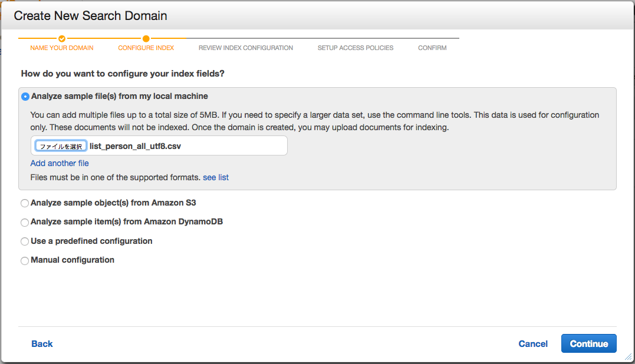
Task: Click the file chooser button (ファイルを選択)
Action: coord(61,146)
